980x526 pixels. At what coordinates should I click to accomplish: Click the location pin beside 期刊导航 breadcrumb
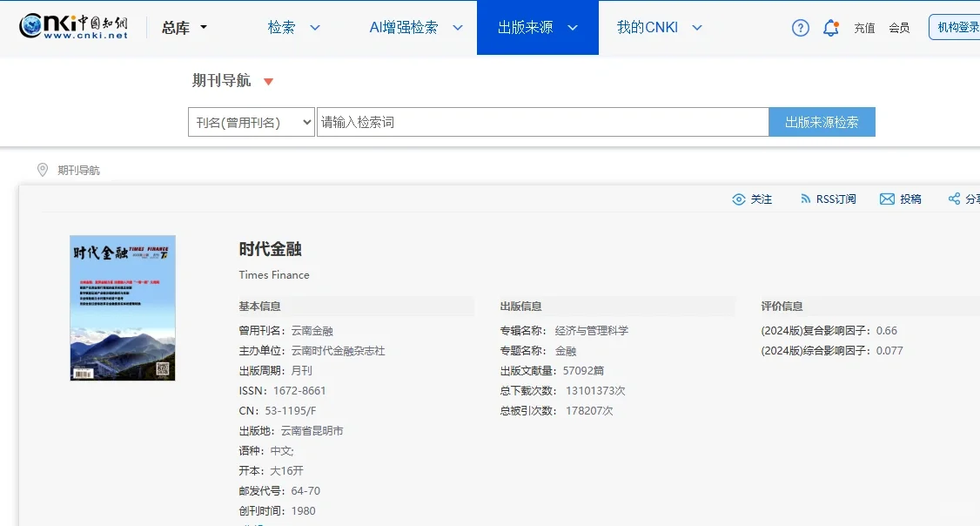(42, 170)
